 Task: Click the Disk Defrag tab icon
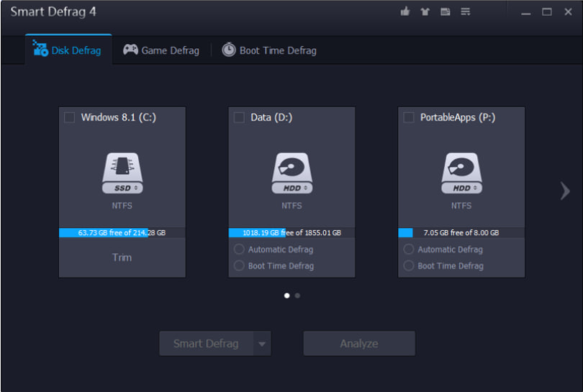tap(40, 48)
